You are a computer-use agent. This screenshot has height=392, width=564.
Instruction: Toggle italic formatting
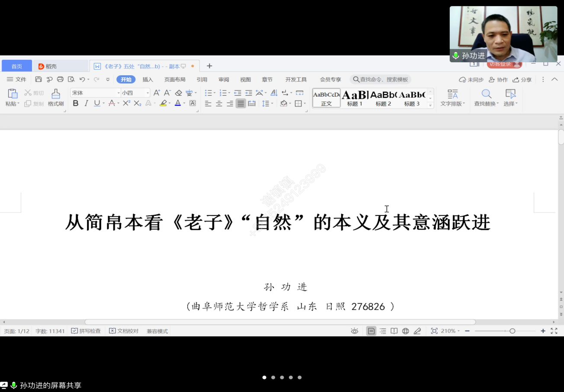coord(86,103)
